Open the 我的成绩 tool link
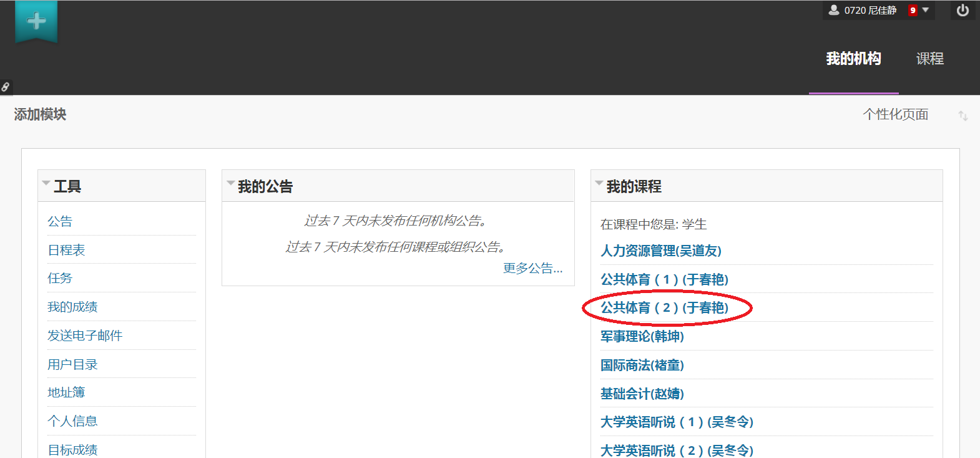 point(72,307)
